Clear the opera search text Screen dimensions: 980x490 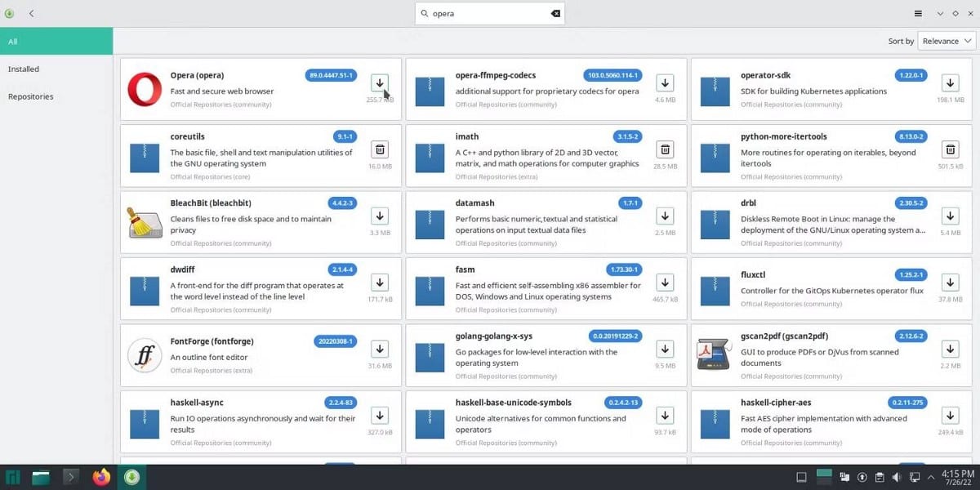click(555, 13)
